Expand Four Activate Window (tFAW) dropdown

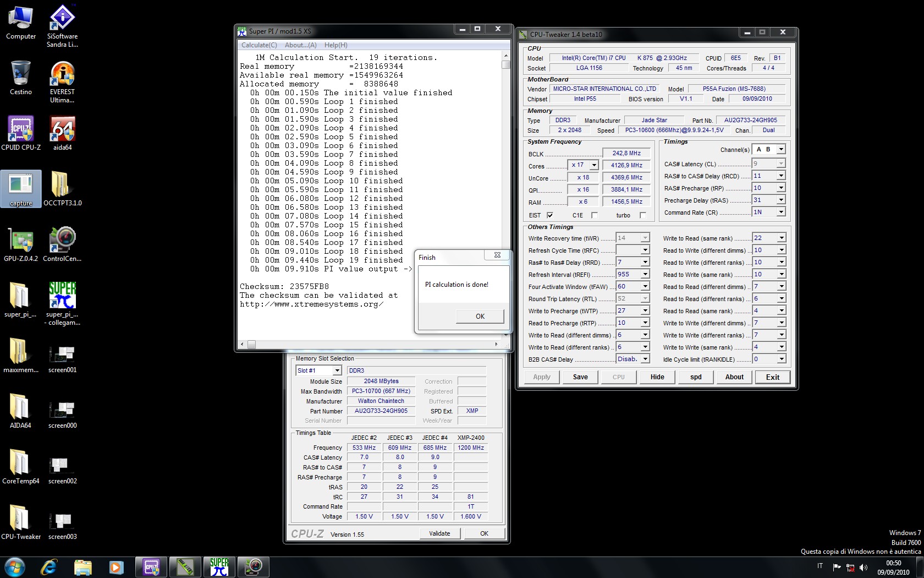click(x=645, y=286)
